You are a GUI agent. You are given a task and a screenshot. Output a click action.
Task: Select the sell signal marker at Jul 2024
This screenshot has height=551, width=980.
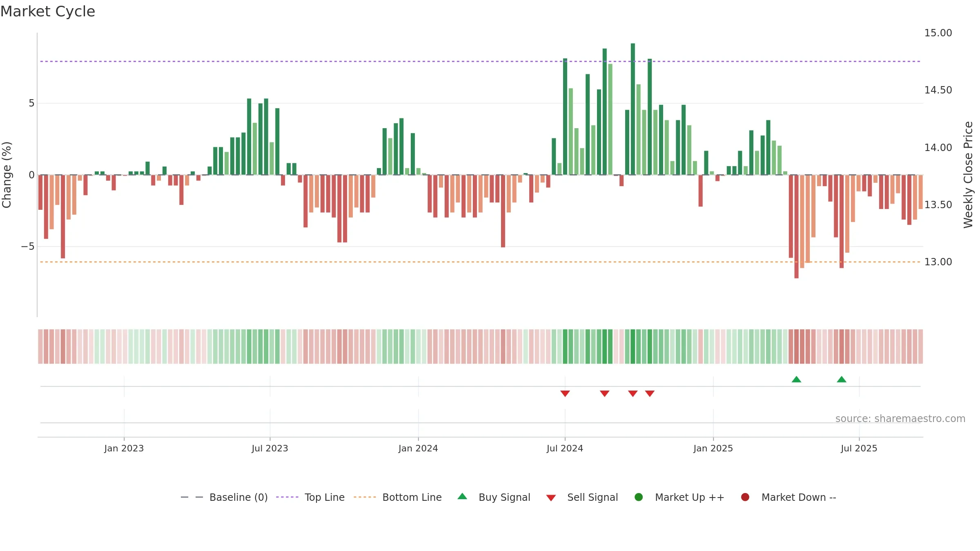tap(565, 393)
